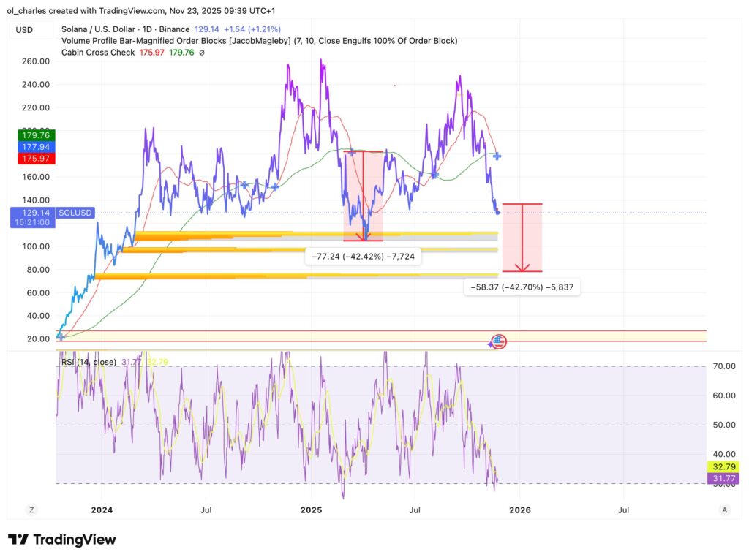Select the Volume Profile Order Blocks indicator legend

tap(260, 41)
